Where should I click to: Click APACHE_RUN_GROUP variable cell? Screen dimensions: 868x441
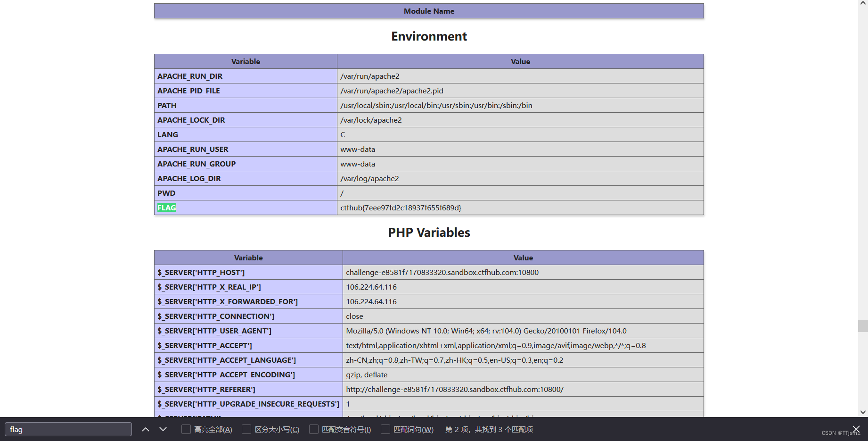pos(246,164)
